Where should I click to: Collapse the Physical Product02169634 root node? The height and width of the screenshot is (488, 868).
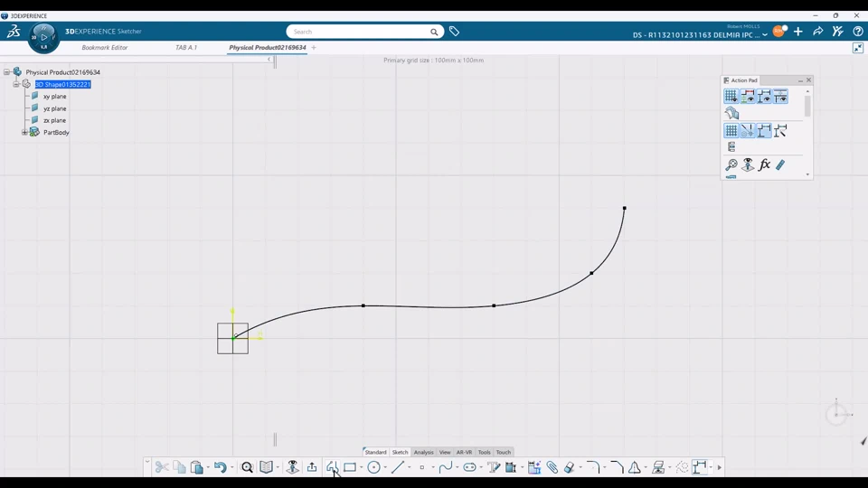point(6,72)
